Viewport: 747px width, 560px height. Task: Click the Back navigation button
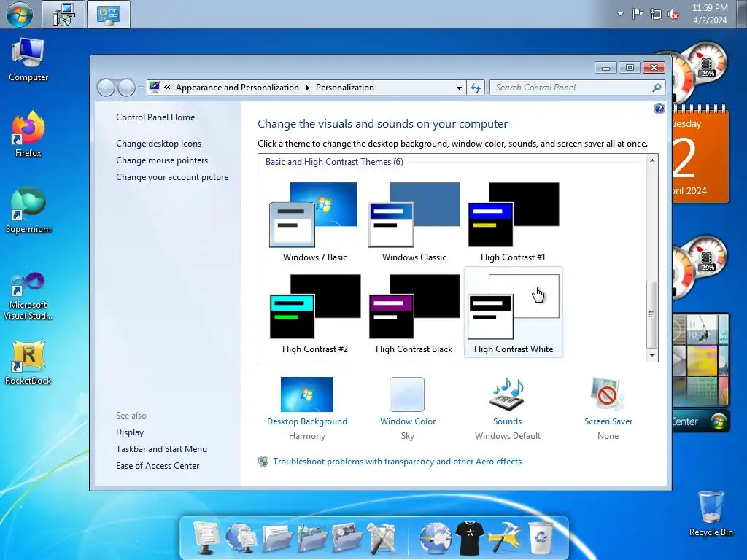(107, 87)
